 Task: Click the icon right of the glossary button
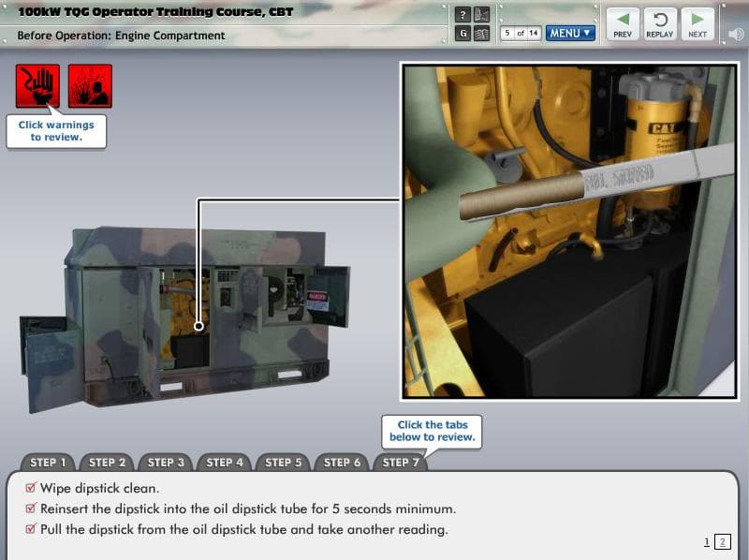(481, 34)
